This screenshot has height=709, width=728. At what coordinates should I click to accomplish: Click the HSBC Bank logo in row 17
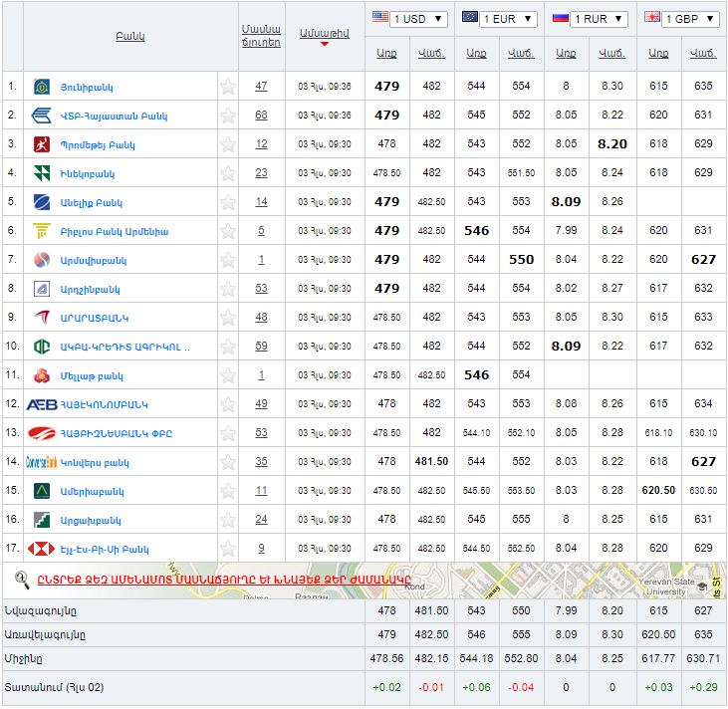(x=42, y=549)
